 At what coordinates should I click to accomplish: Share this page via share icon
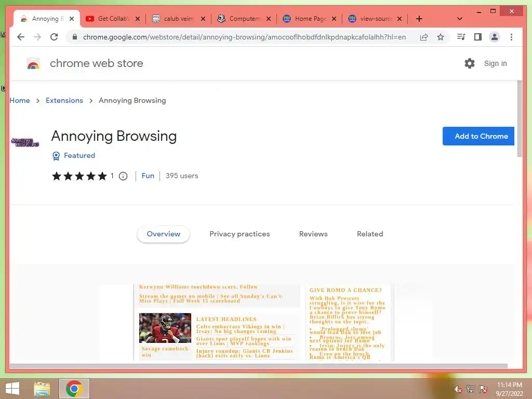(424, 37)
